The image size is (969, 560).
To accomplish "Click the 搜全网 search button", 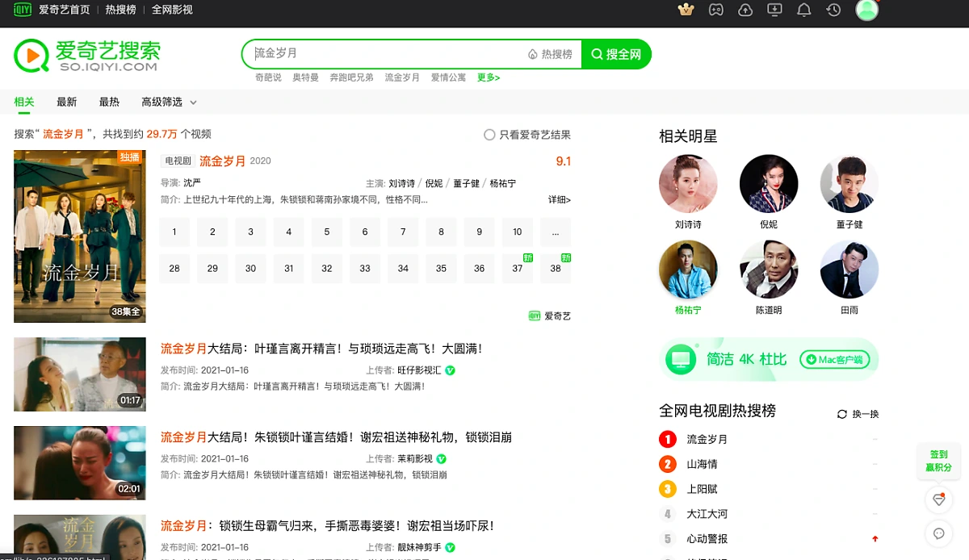I will [616, 54].
